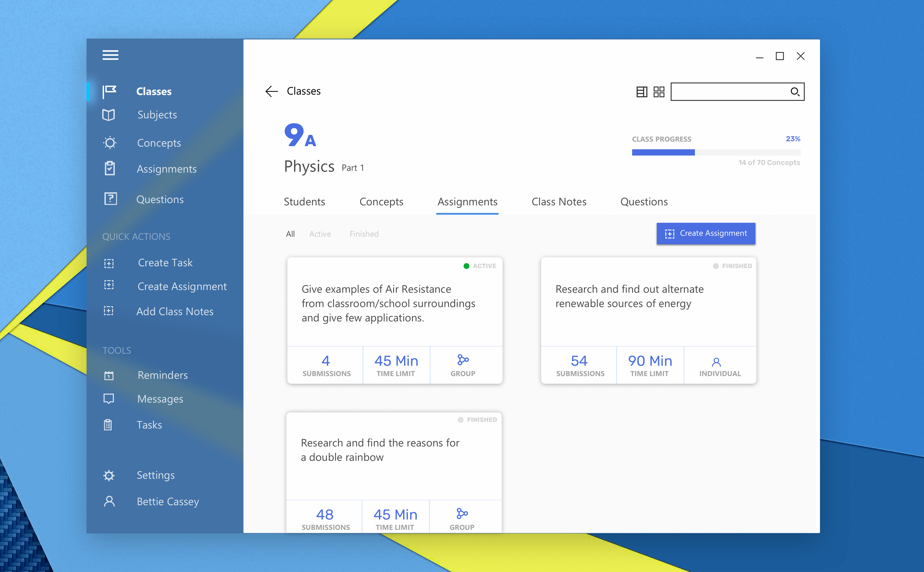Click the back arrow next to Classes
Screen dimensions: 924x572
[271, 91]
